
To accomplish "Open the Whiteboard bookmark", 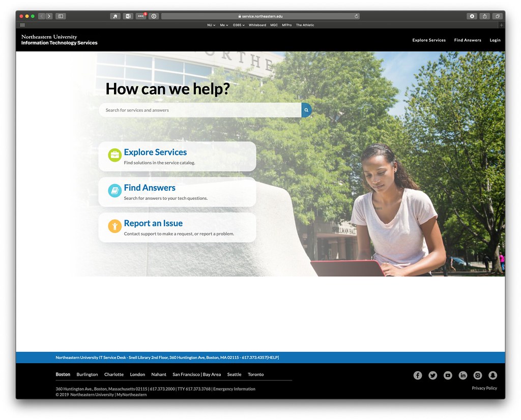I will pos(257,24).
